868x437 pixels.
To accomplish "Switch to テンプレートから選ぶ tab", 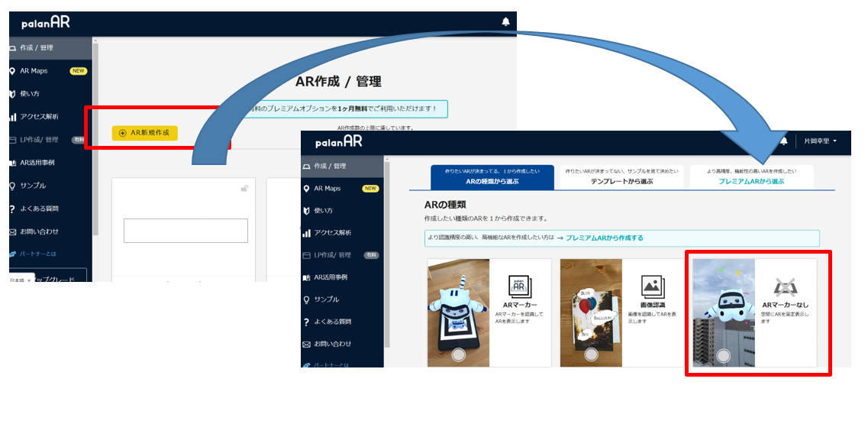I will (x=621, y=176).
